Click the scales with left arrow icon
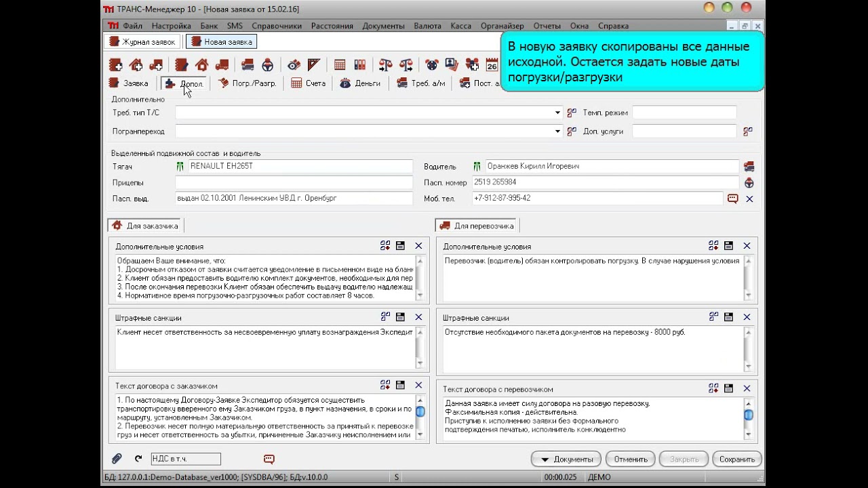 click(x=406, y=65)
